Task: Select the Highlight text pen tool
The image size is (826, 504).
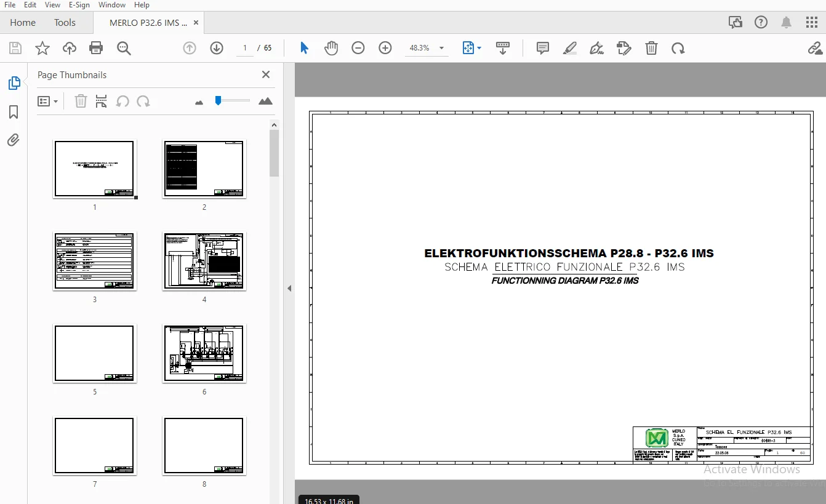Action: click(570, 48)
